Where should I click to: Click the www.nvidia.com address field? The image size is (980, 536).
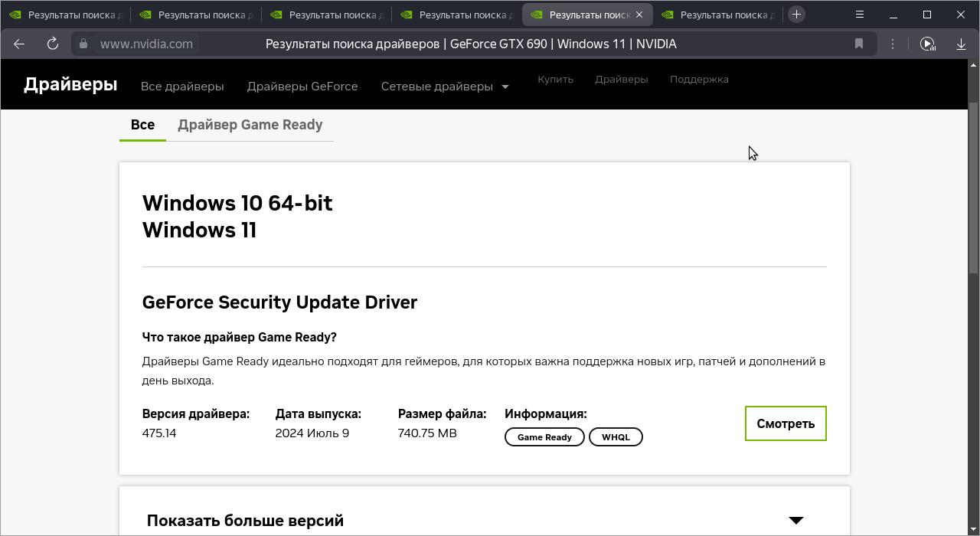click(146, 44)
